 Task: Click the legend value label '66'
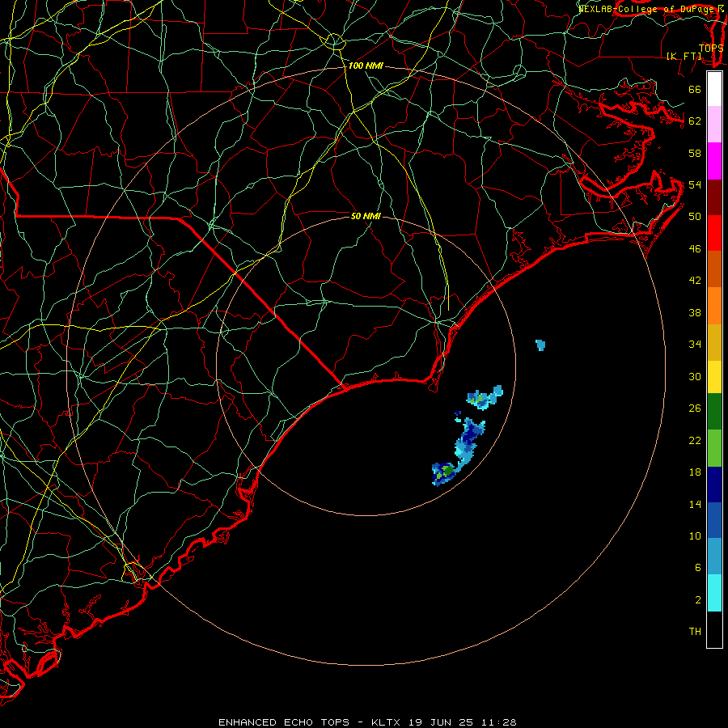tap(695, 90)
